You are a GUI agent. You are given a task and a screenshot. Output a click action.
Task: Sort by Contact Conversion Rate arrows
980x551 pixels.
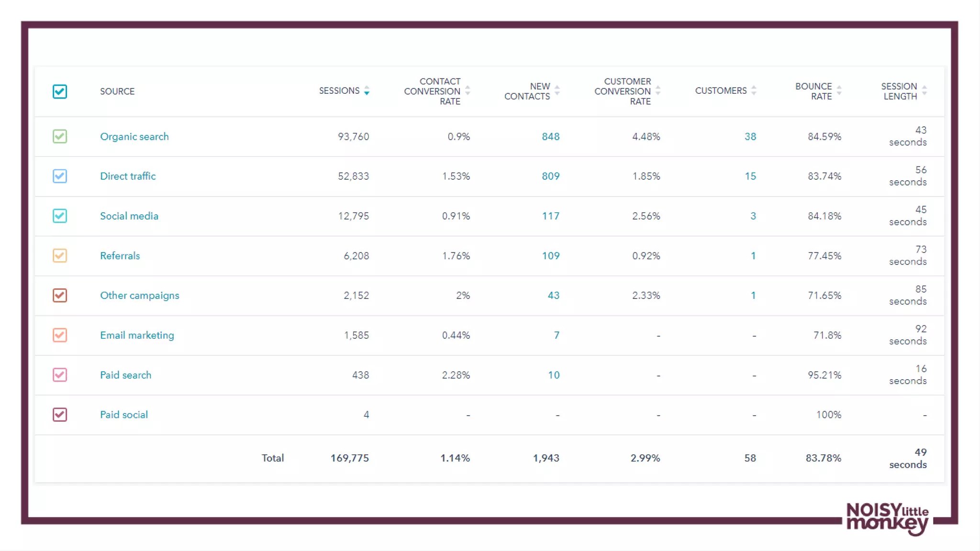point(468,90)
